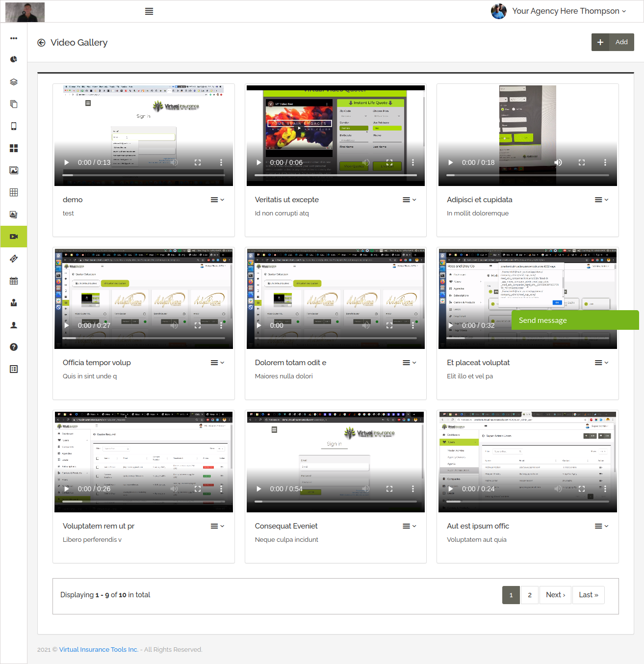Play the demo video
Viewport: 644px width, 664px height.
coord(67,162)
